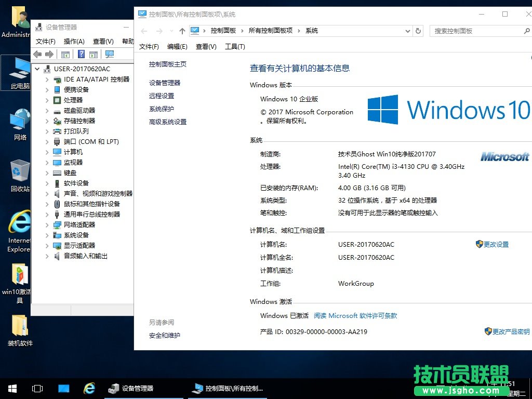Viewport: 532px width, 399px height.
Task: Open 工具(T) menu in Control Panel window
Action: tap(235, 46)
